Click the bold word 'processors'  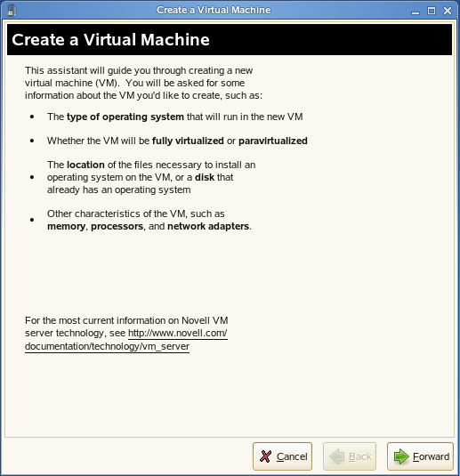(117, 227)
